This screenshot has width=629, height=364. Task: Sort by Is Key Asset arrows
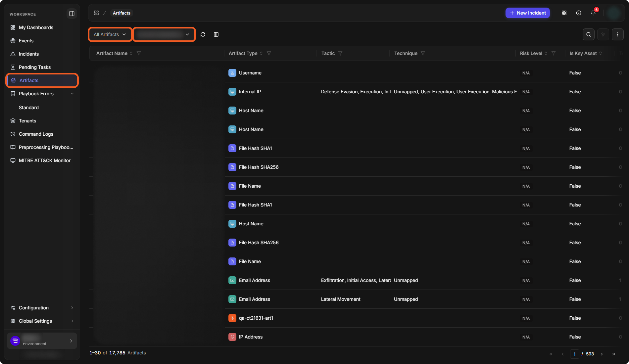click(601, 53)
